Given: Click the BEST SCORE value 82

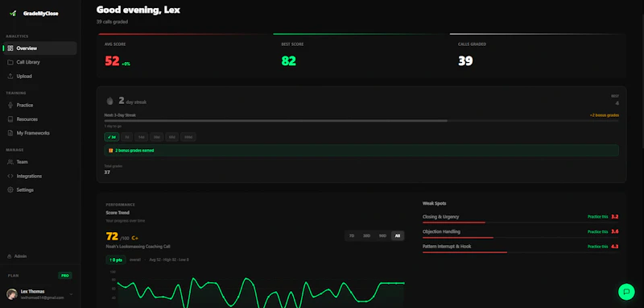Looking at the screenshot, I should [289, 60].
